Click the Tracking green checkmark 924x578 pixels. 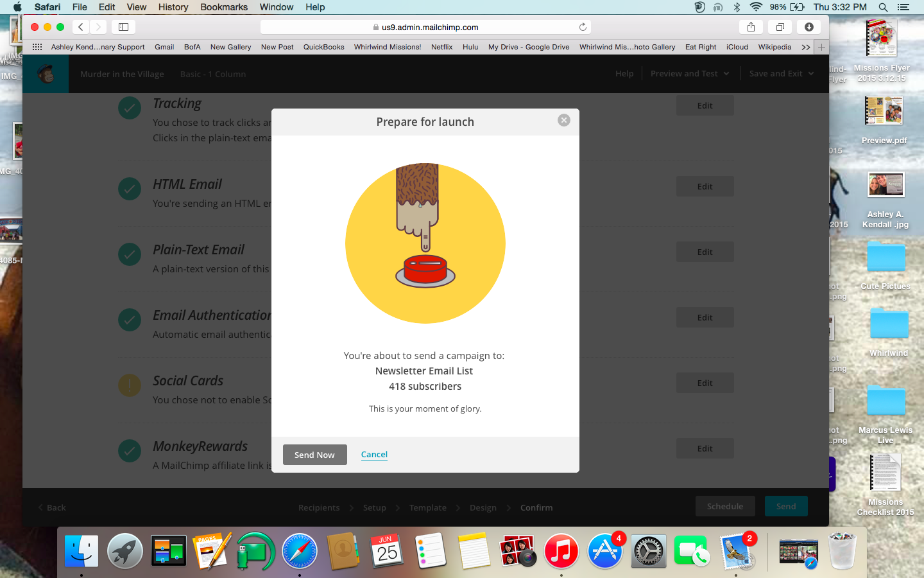coord(130,108)
